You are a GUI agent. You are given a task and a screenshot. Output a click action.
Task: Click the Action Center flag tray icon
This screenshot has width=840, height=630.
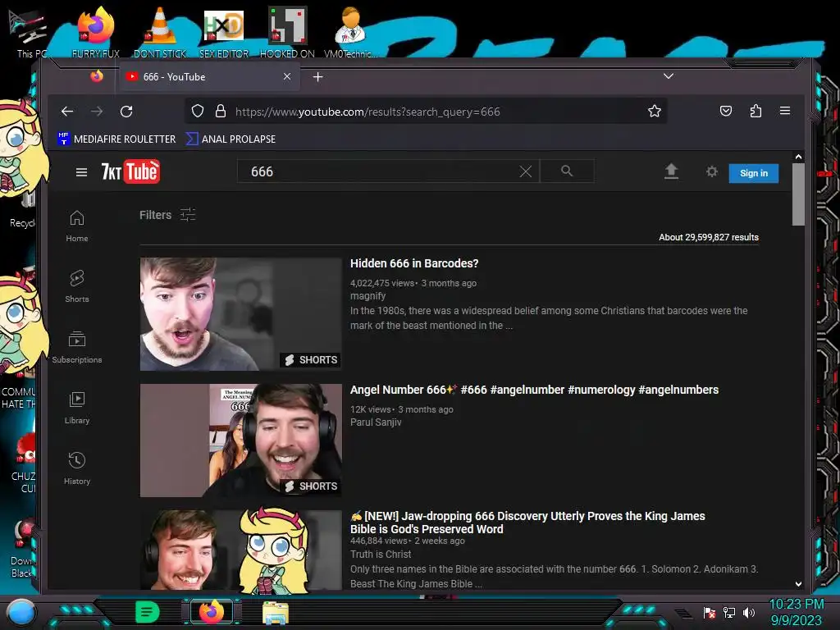click(710, 613)
